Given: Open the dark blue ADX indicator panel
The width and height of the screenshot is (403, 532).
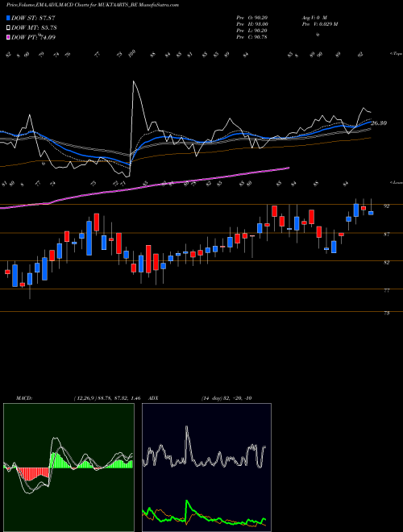Looking at the screenshot, I should coord(206,468).
